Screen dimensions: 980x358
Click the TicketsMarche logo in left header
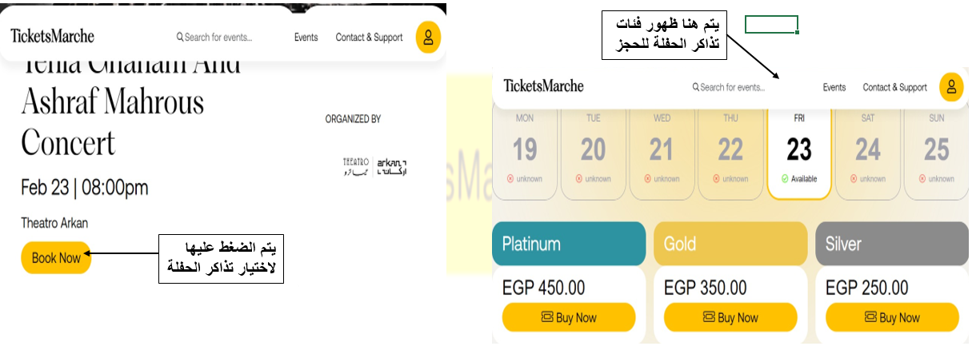pyautogui.click(x=53, y=36)
